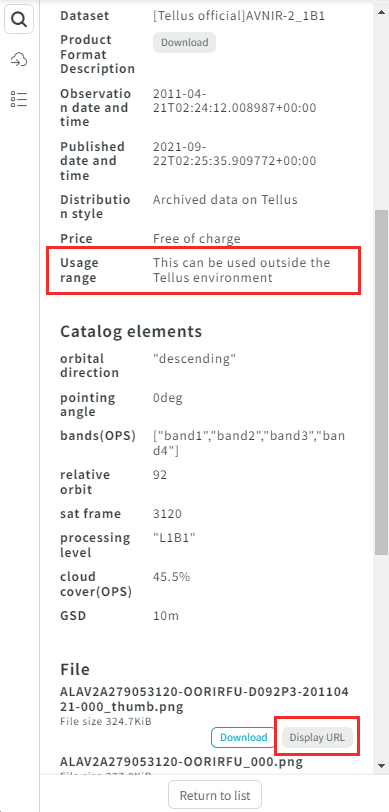
Task: Click Return to list button
Action: point(215,795)
